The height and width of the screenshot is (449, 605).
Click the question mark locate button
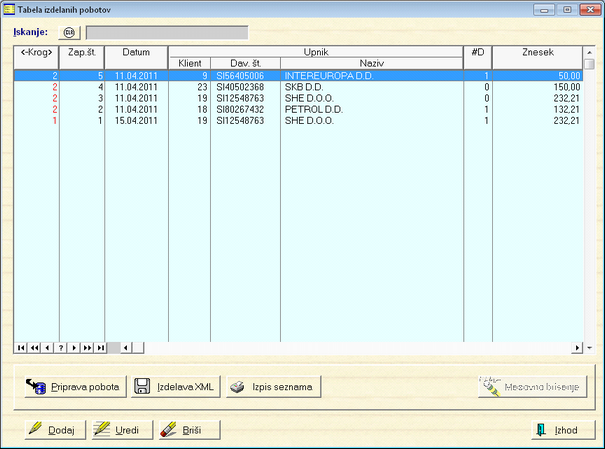tap(60, 347)
